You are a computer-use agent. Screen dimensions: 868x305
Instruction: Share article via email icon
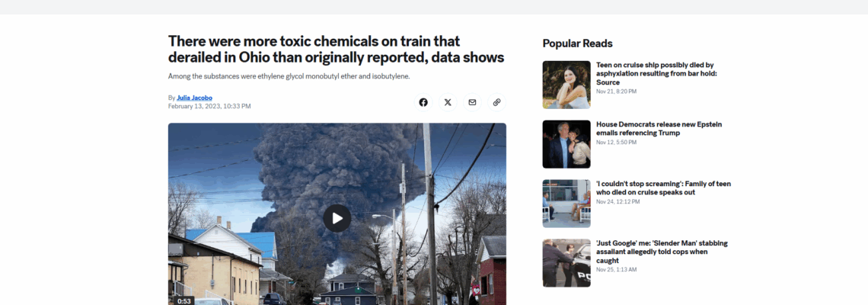pos(472,102)
